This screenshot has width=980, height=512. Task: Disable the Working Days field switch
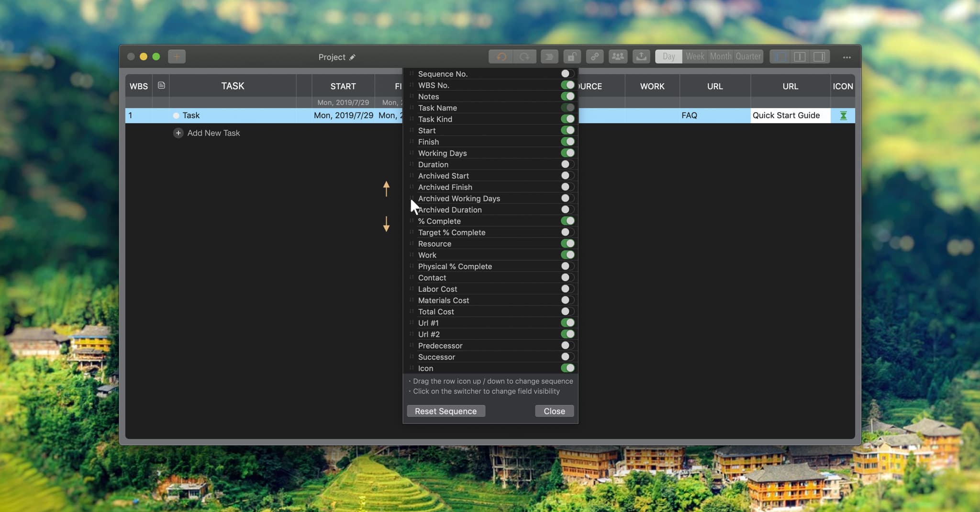567,153
